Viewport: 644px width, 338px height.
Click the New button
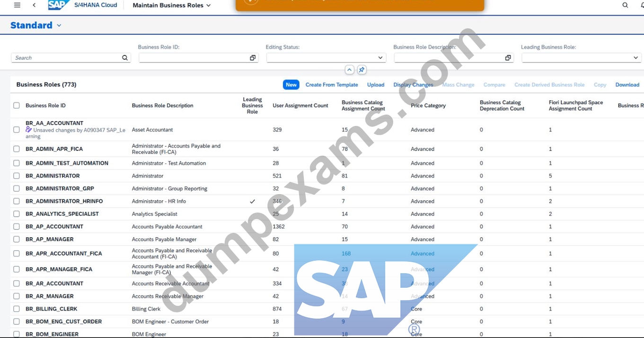[291, 85]
